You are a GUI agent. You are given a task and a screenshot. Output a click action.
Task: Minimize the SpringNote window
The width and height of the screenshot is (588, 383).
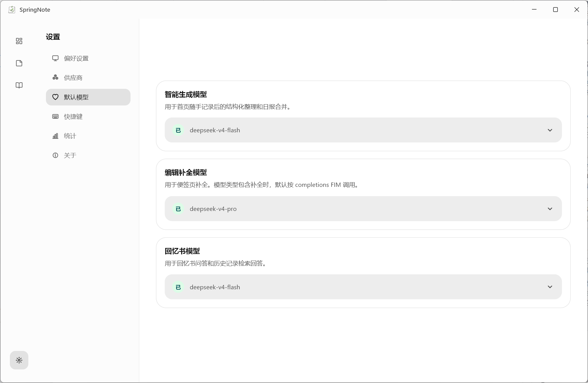pos(534,10)
